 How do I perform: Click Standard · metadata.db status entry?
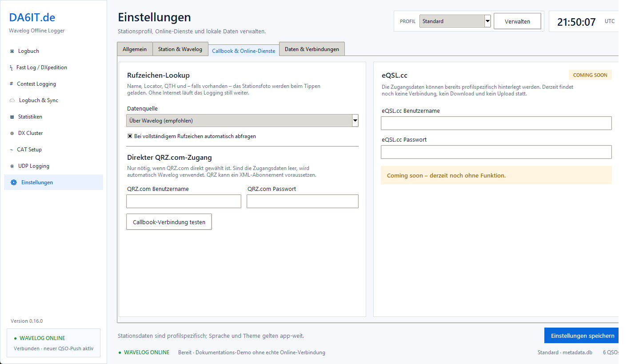(565, 352)
